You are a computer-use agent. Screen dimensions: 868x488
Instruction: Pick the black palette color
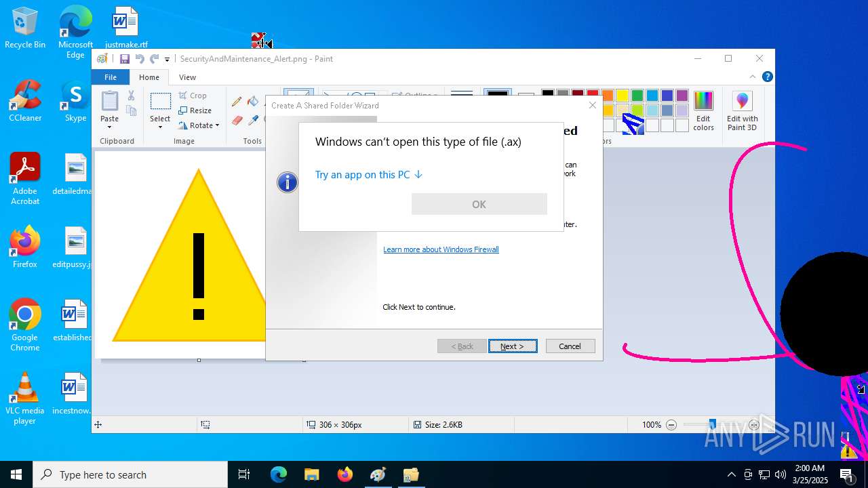tap(548, 96)
